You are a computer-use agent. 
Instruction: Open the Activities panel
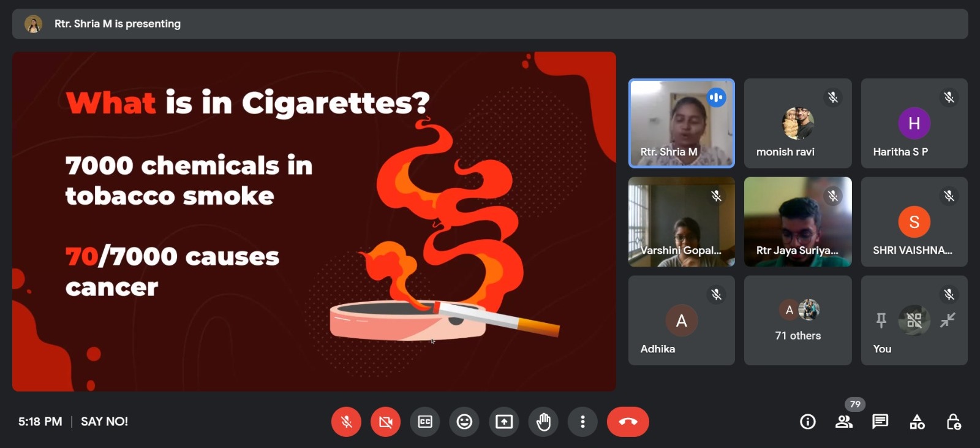(917, 422)
